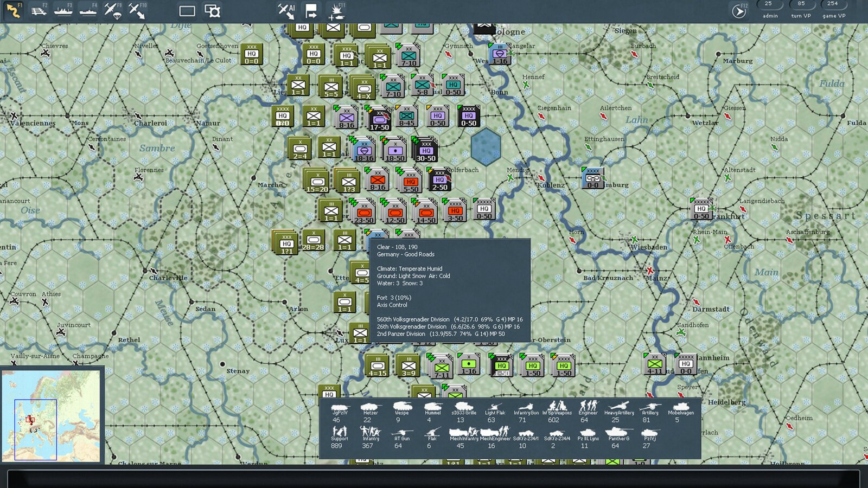Click the admin points counter
The width and height of the screenshot is (868, 488).
point(770,9)
